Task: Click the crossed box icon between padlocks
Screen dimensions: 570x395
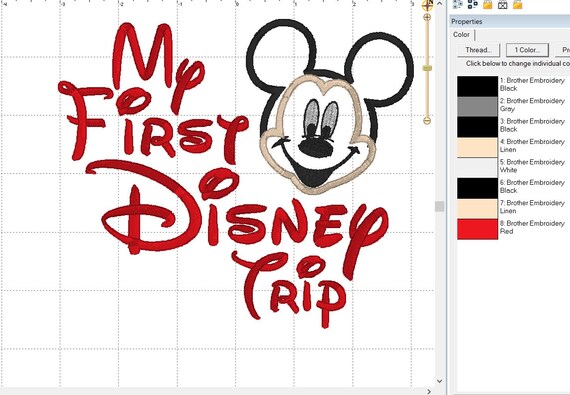Action: (502, 4)
